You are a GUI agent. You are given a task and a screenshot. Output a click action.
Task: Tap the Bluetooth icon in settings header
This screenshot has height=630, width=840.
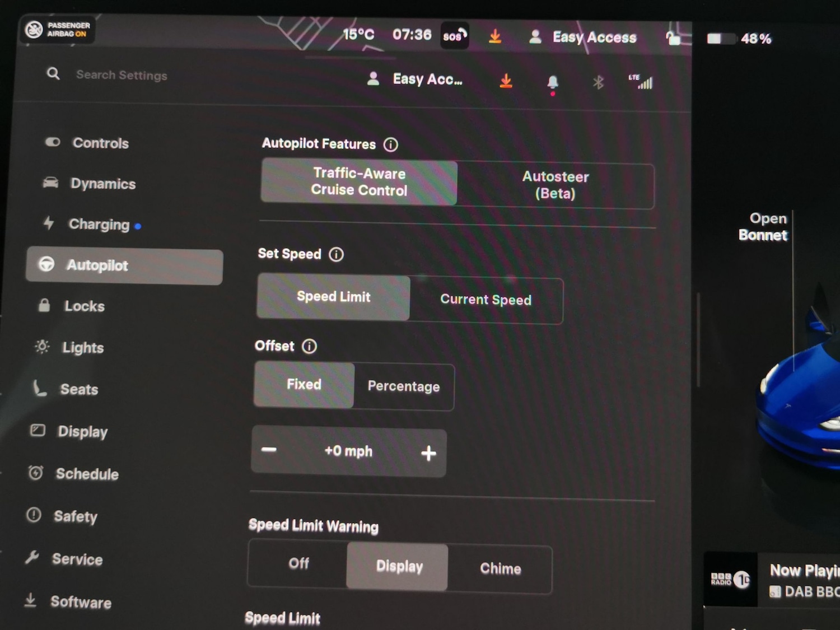point(598,83)
